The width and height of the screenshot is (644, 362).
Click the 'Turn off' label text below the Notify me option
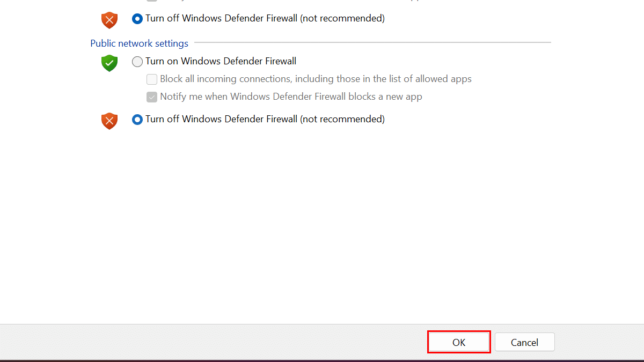221,119
